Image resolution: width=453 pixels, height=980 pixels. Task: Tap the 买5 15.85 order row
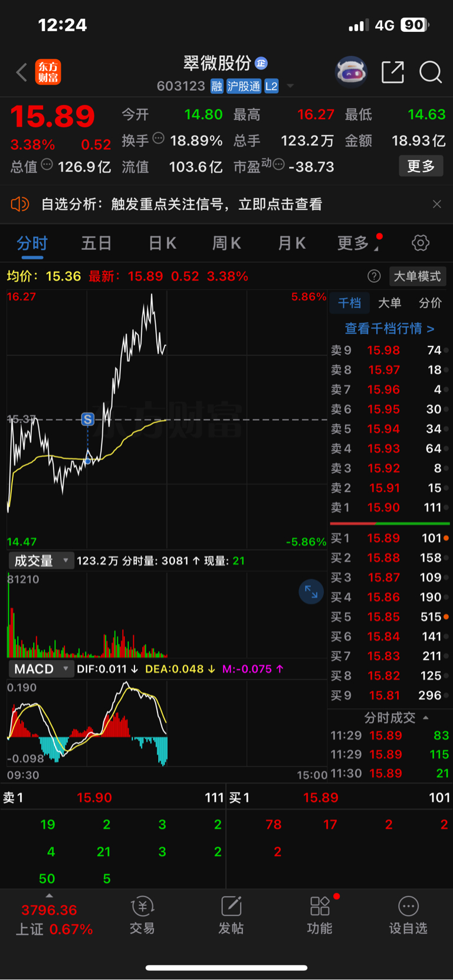pyautogui.click(x=389, y=617)
